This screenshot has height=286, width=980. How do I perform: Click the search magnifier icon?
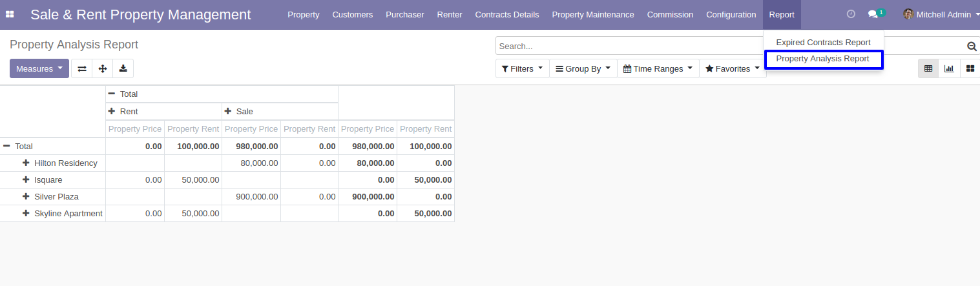click(972, 46)
